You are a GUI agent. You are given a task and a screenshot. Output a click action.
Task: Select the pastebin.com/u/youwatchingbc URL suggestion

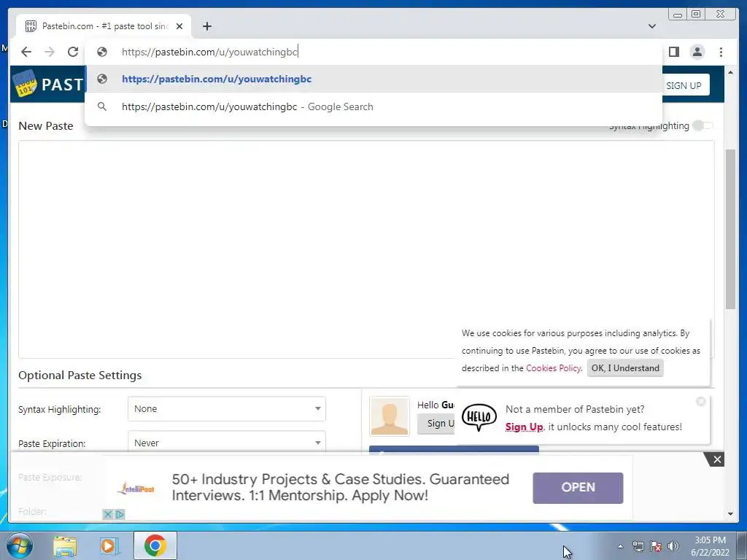[x=373, y=79]
